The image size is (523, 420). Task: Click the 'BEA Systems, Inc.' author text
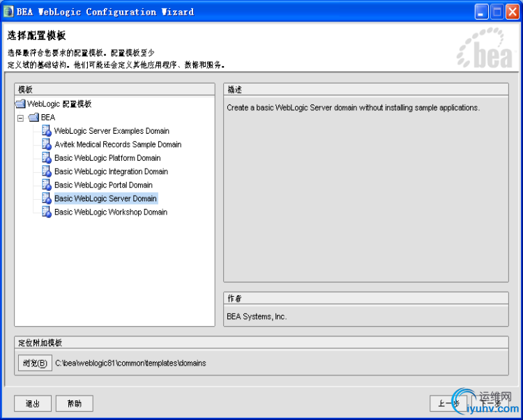(257, 316)
